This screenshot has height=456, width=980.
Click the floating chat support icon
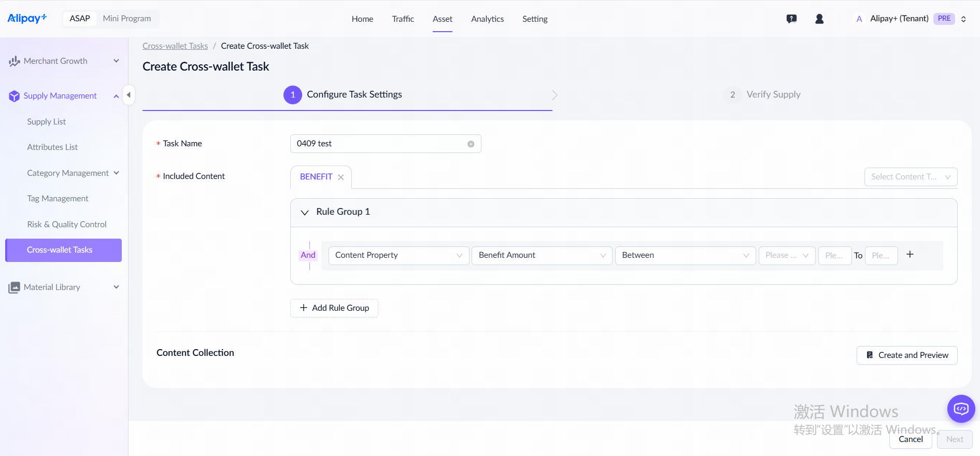tap(961, 409)
